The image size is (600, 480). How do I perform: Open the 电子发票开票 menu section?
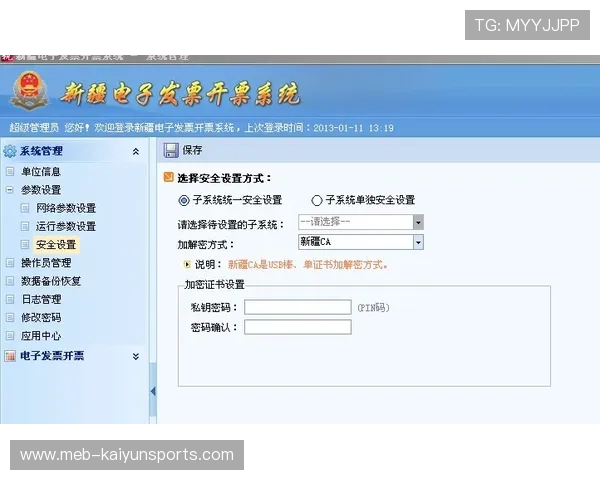pyautogui.click(x=52, y=356)
